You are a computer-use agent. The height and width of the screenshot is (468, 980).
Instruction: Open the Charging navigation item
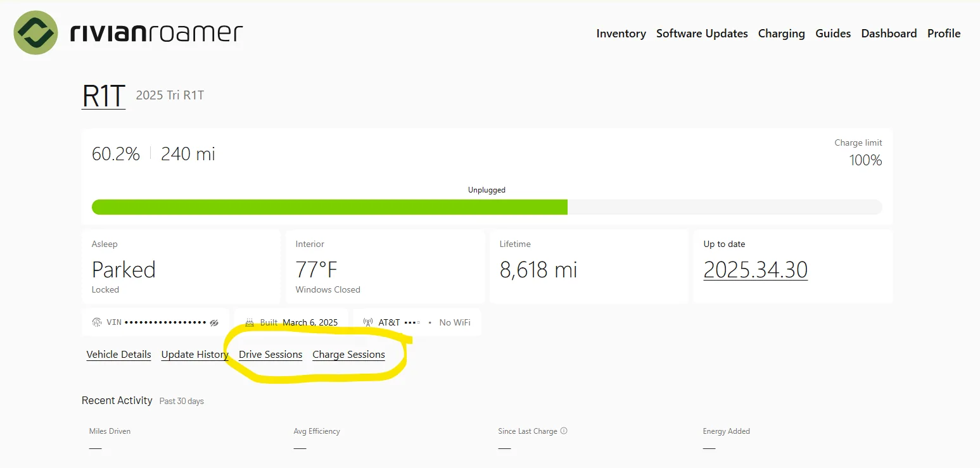[781, 34]
